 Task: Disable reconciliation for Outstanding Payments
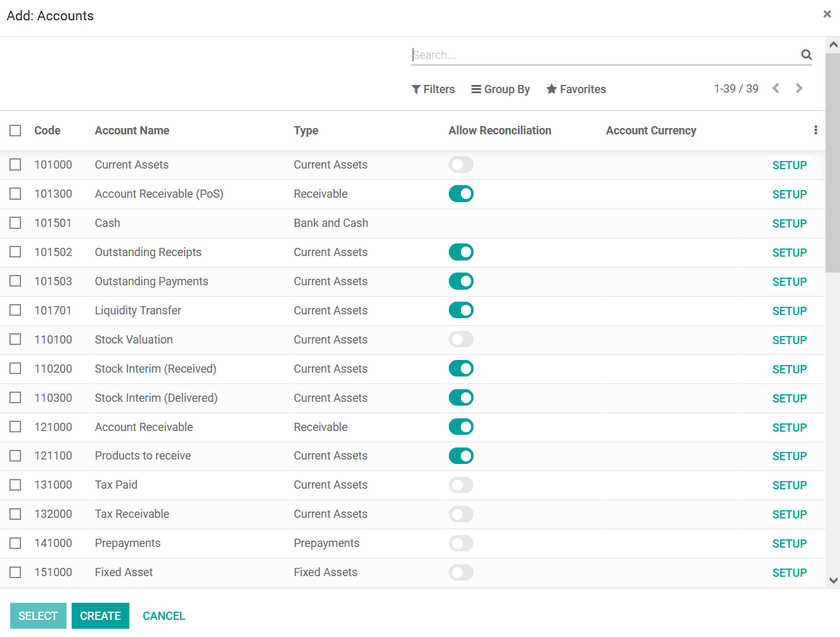coord(461,281)
